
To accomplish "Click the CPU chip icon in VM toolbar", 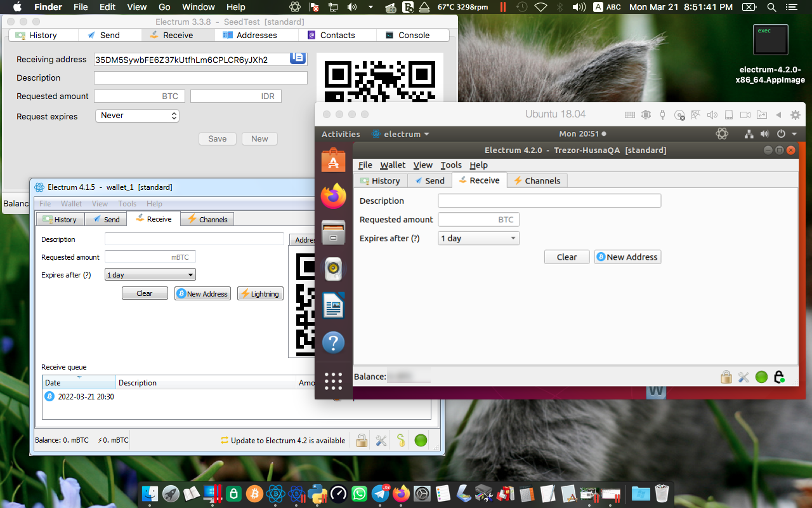I will [x=646, y=115].
